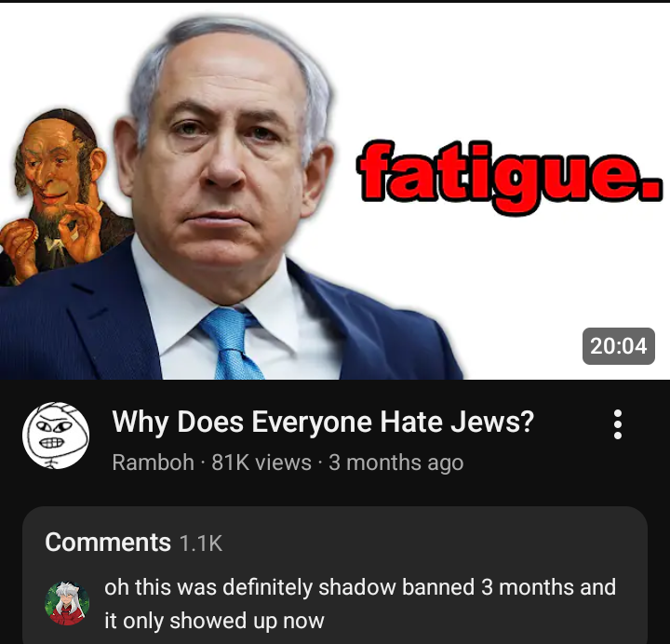Click the "3 months ago" upload date
670x644 pixels.
(396, 463)
